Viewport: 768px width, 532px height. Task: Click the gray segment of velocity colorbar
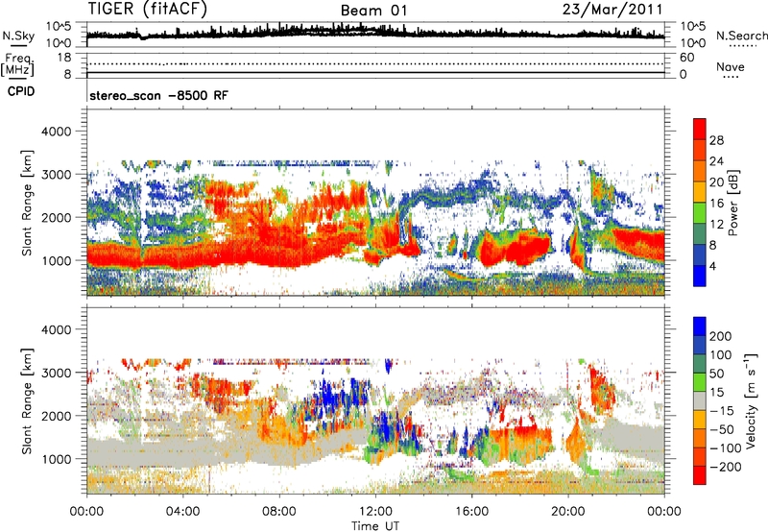coord(700,400)
